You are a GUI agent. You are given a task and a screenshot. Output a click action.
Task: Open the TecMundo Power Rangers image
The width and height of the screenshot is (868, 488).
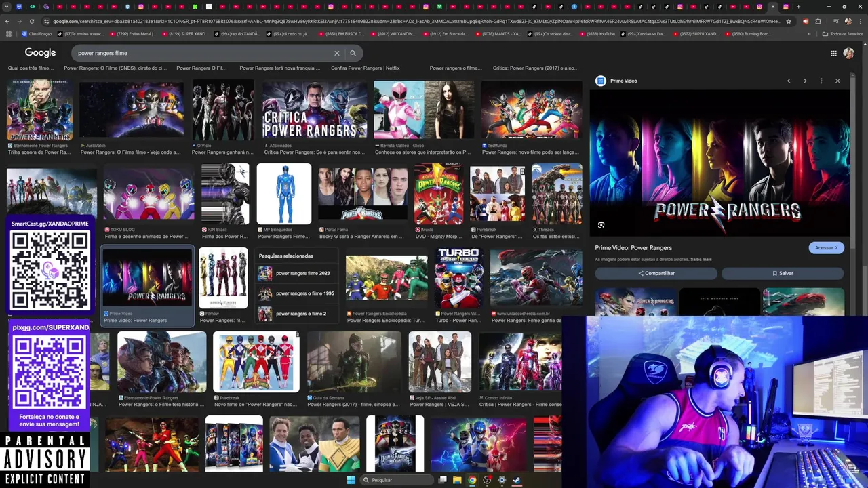[531, 110]
